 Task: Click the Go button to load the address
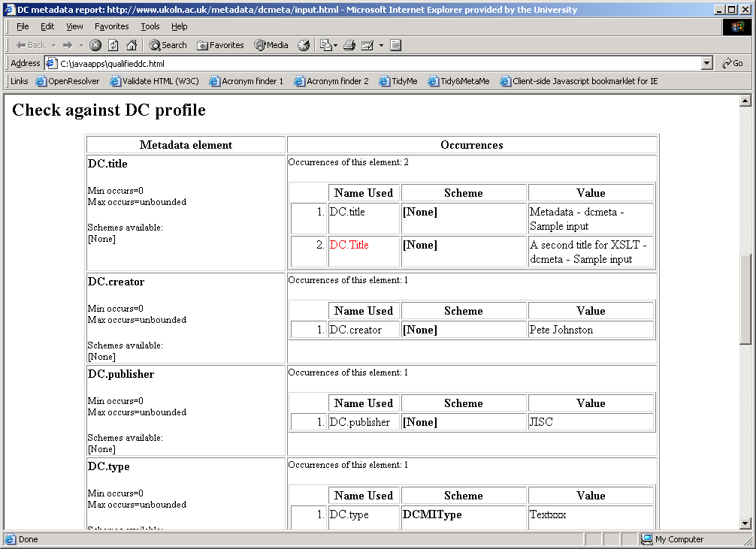[x=732, y=63]
